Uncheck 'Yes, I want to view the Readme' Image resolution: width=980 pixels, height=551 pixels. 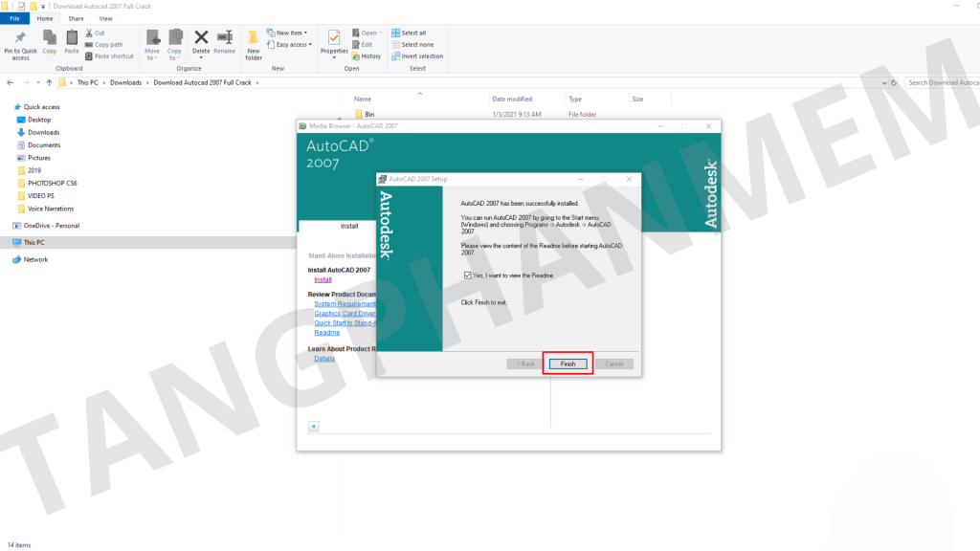click(x=466, y=275)
